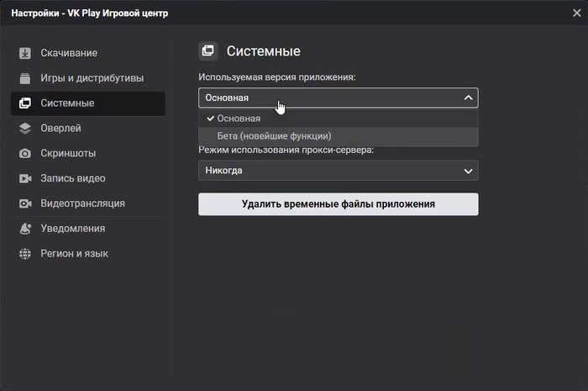Viewport: 588px width, 391px height.
Task: Click the globe icon beside Регион и язык
Action: pyautogui.click(x=25, y=254)
